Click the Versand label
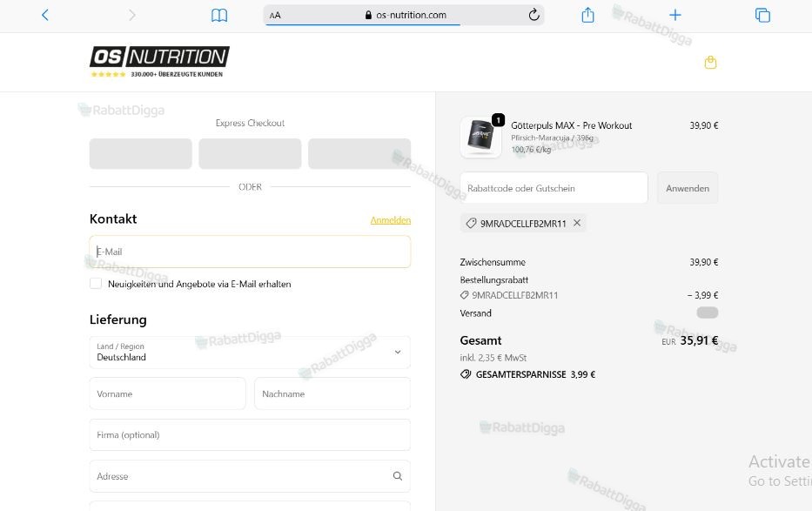This screenshot has width=812, height=511. tap(475, 313)
